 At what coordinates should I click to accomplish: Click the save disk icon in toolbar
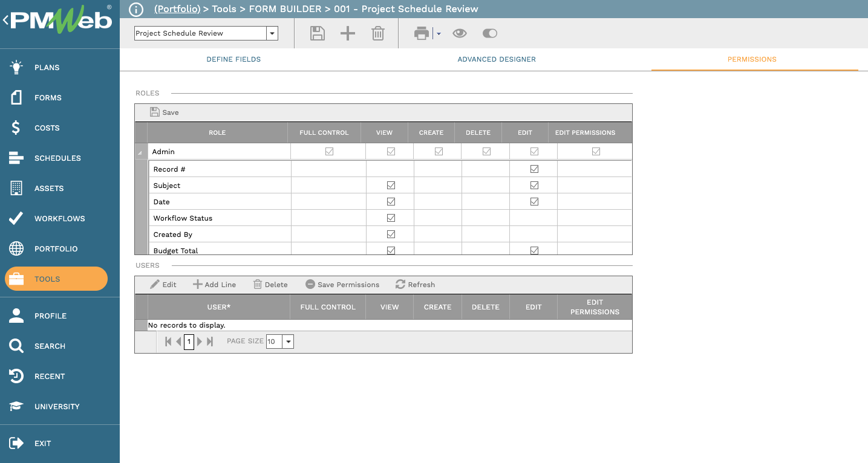coord(318,33)
